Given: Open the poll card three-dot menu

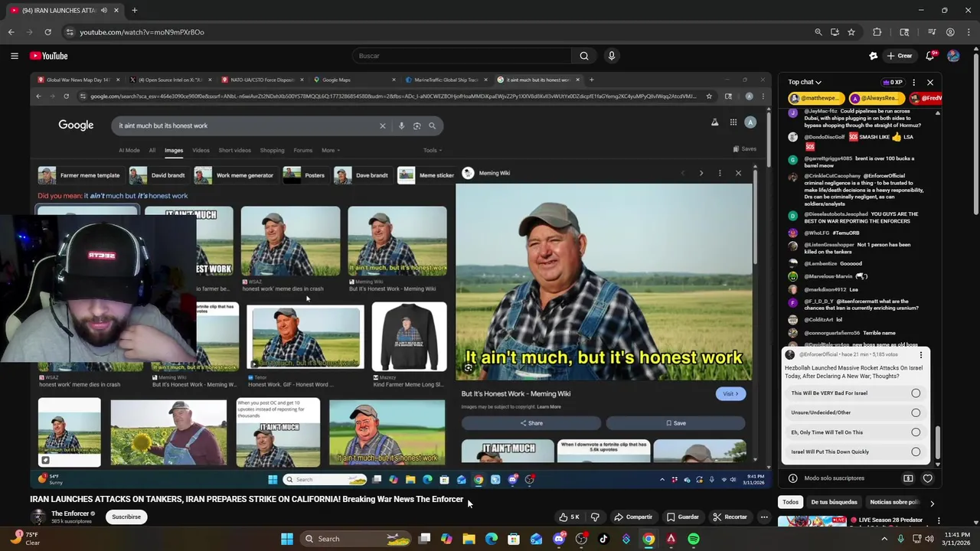Looking at the screenshot, I should [x=921, y=354].
